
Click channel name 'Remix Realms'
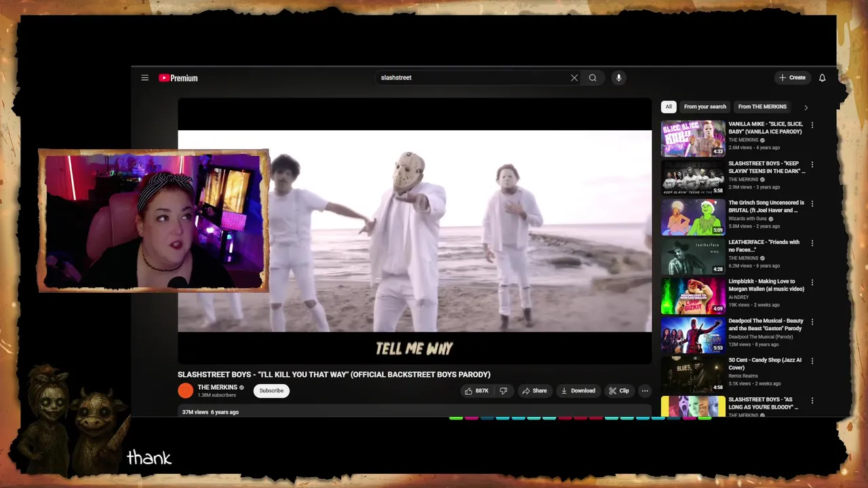pos(743,376)
